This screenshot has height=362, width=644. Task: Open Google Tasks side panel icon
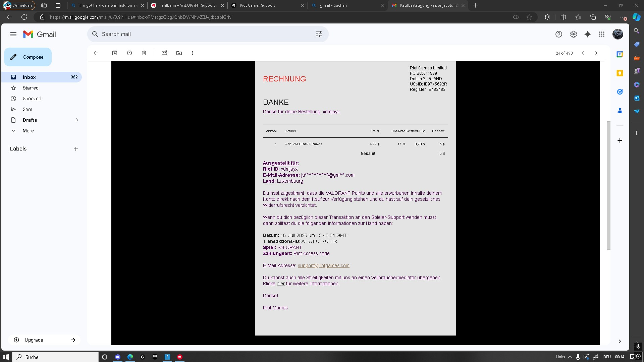[x=620, y=92]
